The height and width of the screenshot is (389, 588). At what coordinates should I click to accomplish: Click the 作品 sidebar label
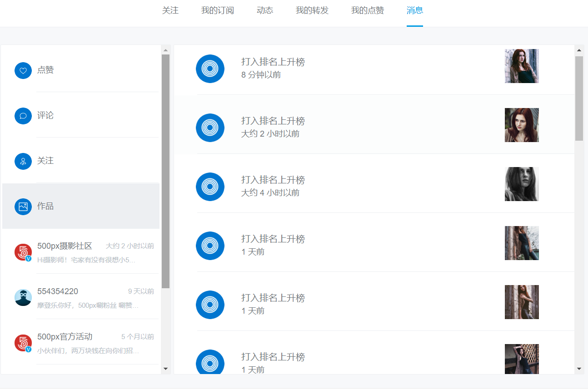(45, 206)
